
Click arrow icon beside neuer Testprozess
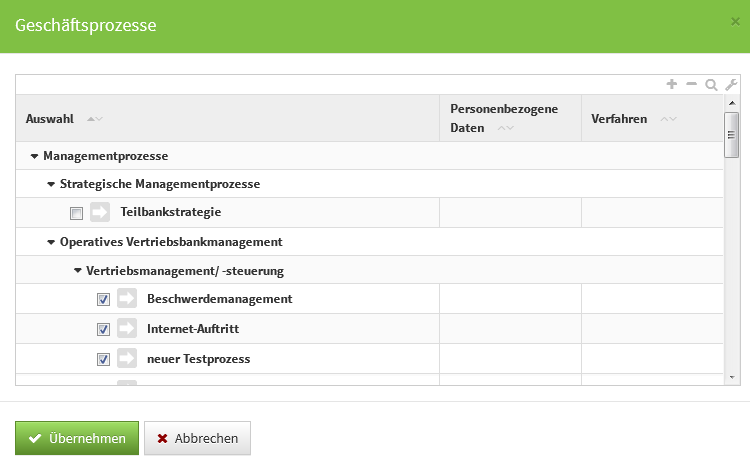pos(127,358)
